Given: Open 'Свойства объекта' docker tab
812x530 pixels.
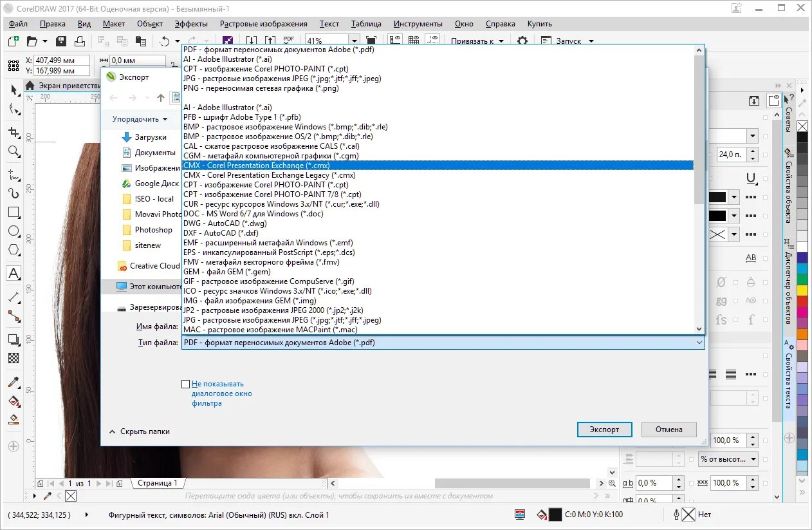Looking at the screenshot, I should tap(788, 185).
